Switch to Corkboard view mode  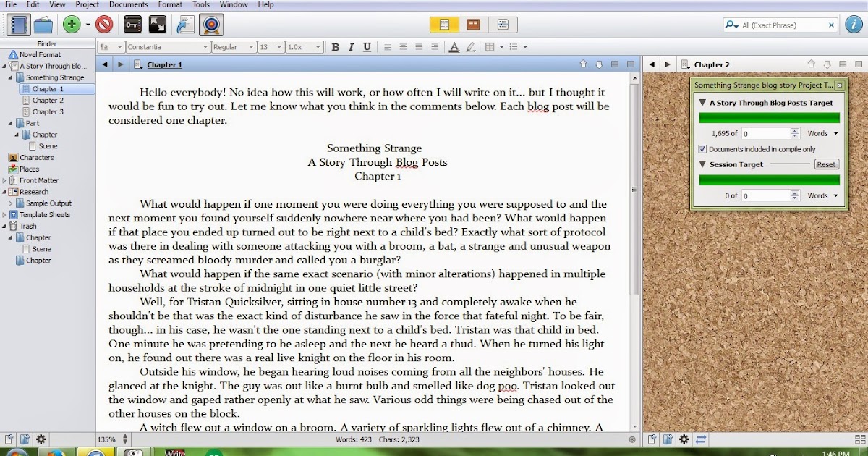click(x=472, y=24)
